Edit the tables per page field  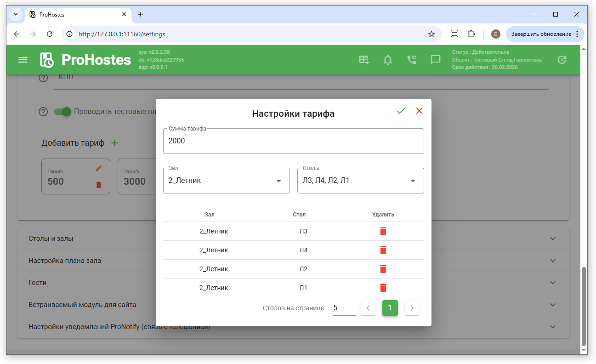click(x=344, y=308)
